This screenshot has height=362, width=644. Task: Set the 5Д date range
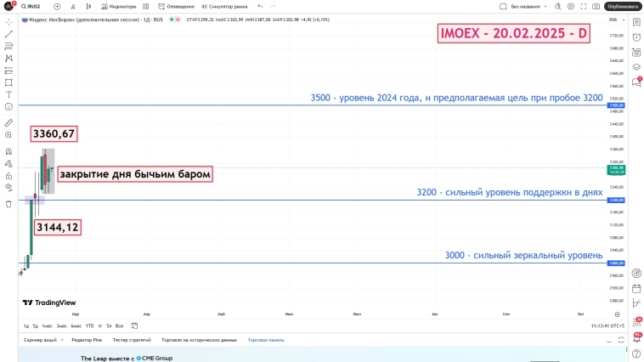(36, 325)
